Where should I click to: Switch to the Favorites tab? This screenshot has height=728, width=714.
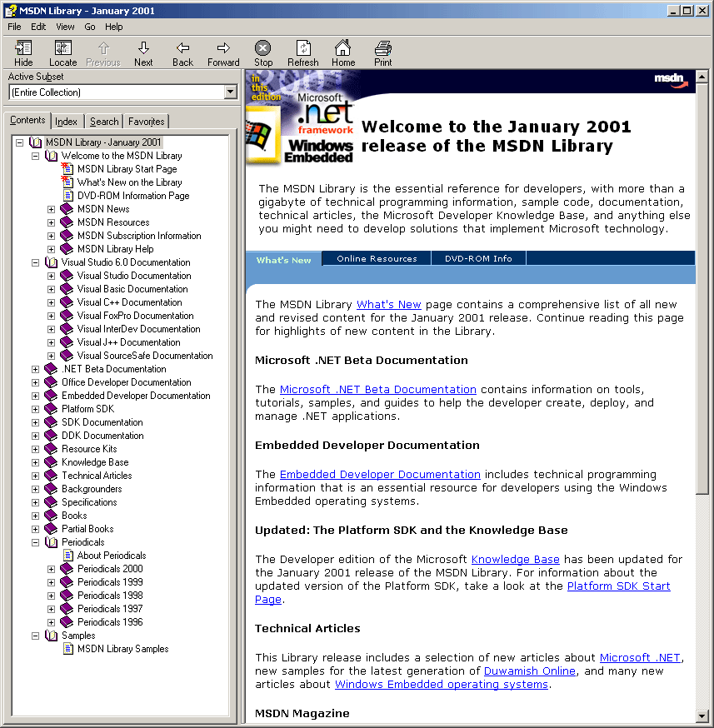point(147,121)
